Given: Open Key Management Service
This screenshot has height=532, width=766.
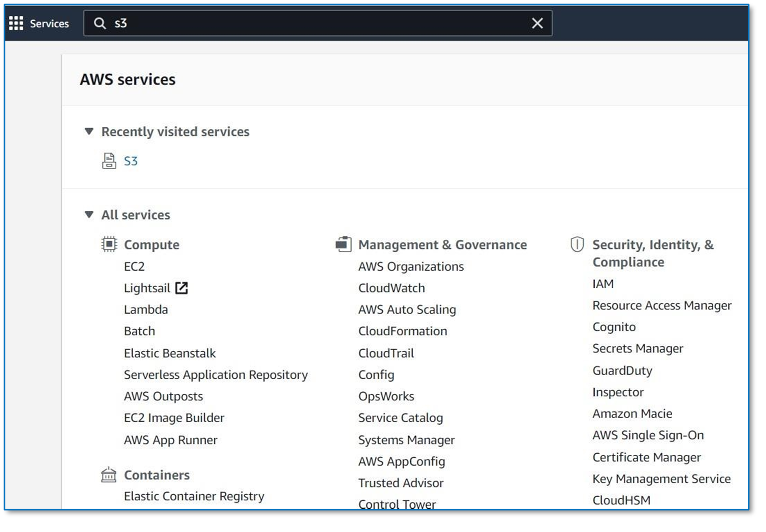Looking at the screenshot, I should pyautogui.click(x=662, y=479).
